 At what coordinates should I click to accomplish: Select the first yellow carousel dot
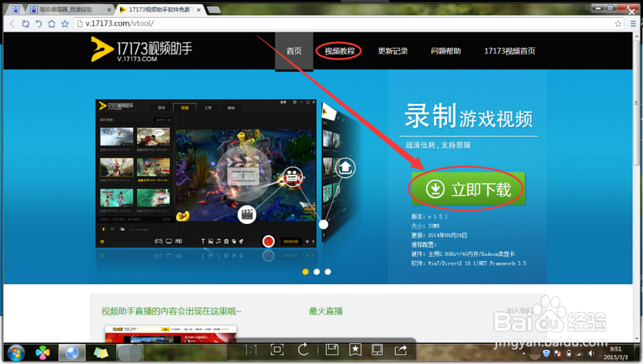coord(305,271)
